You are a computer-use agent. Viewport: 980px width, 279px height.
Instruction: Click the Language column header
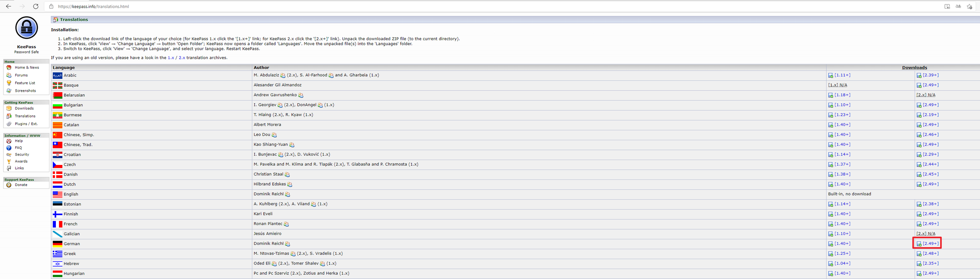coord(64,68)
